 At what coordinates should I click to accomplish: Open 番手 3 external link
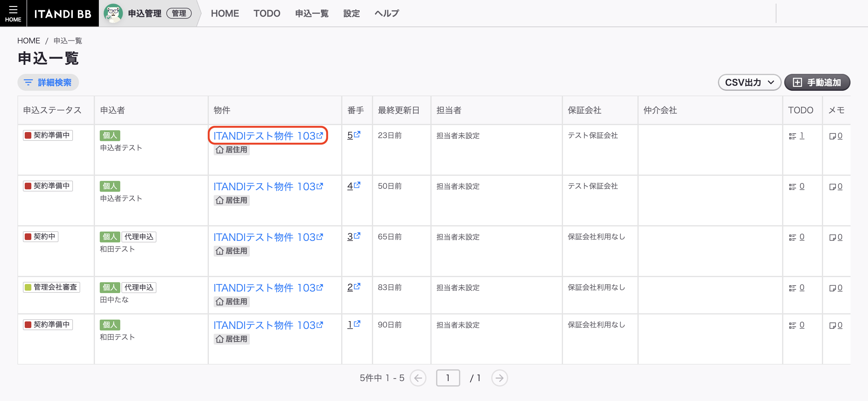point(354,236)
